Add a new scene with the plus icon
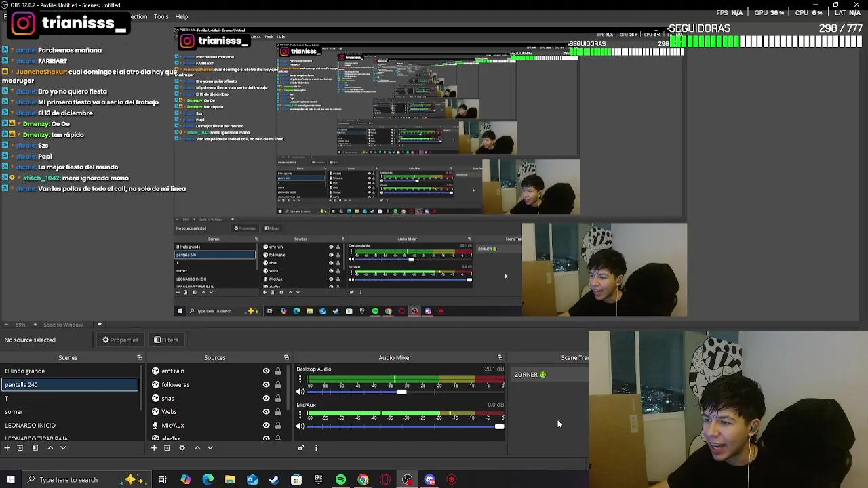The width and height of the screenshot is (868, 488). click(x=7, y=447)
